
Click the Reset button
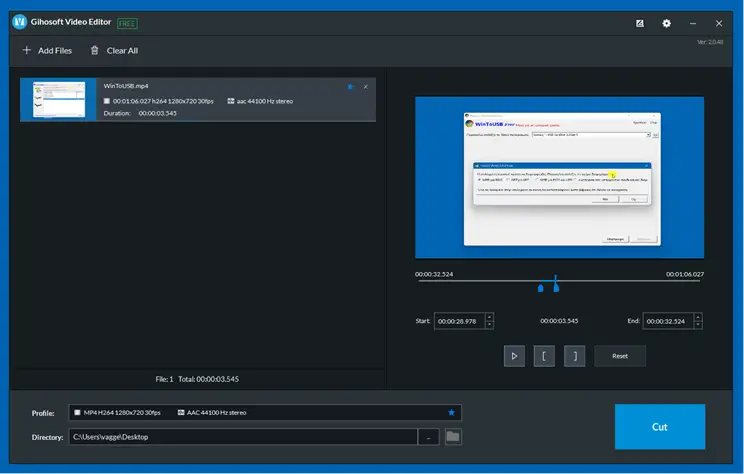click(x=620, y=356)
